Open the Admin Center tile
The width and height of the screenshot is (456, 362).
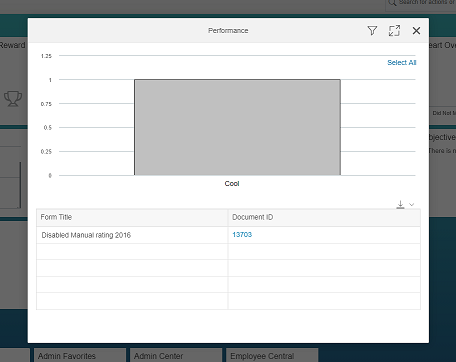(x=176, y=355)
